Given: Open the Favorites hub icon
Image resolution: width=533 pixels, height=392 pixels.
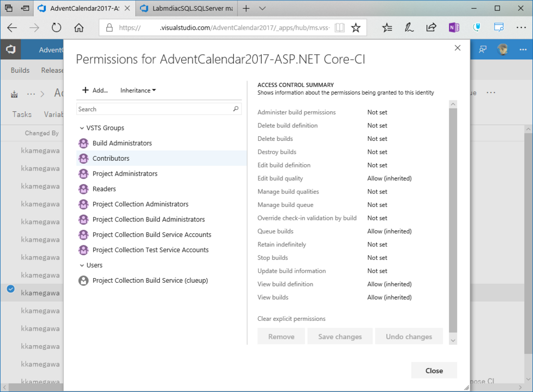Looking at the screenshot, I should point(387,28).
